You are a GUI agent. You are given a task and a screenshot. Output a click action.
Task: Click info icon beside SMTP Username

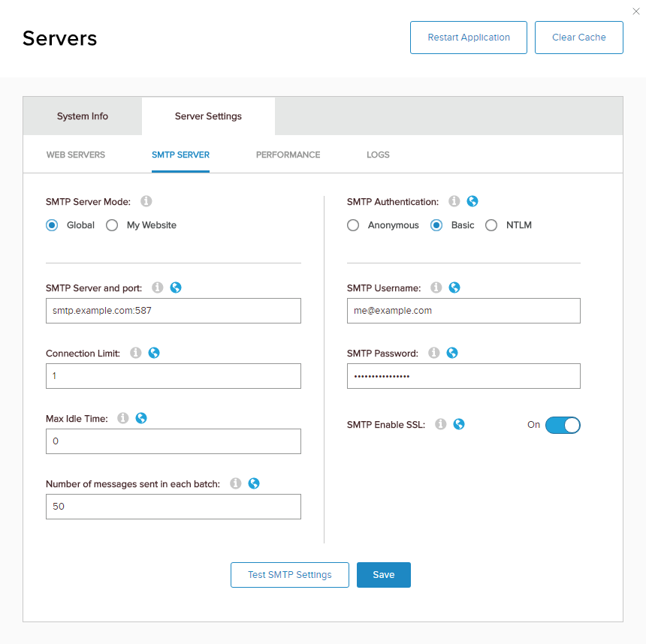pos(436,287)
